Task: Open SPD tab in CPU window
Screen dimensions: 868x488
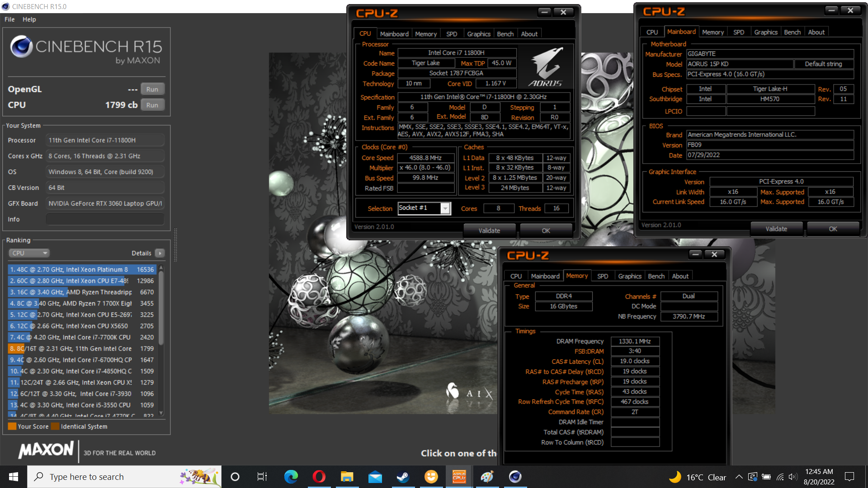Action: 452,34
